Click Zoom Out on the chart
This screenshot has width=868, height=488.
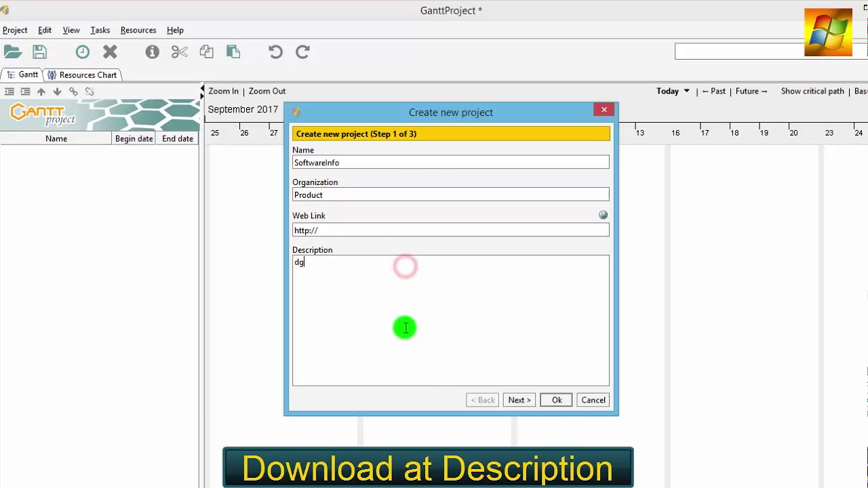(267, 91)
